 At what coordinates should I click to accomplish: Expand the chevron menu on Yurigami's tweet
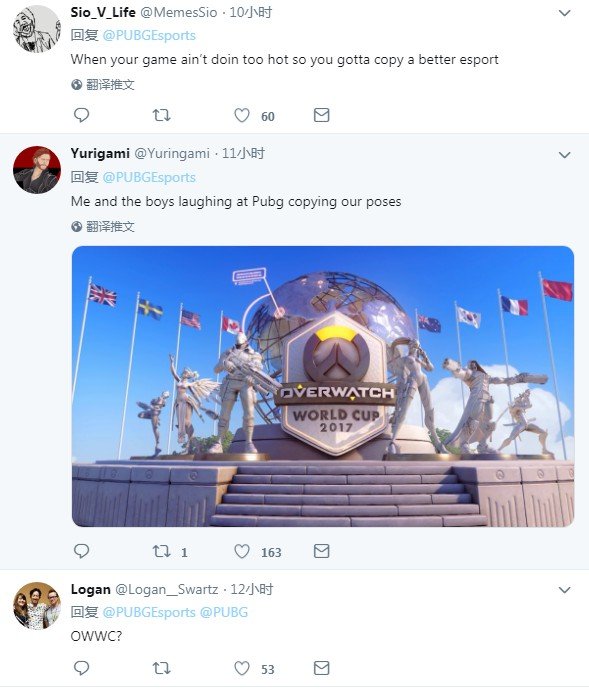(564, 155)
